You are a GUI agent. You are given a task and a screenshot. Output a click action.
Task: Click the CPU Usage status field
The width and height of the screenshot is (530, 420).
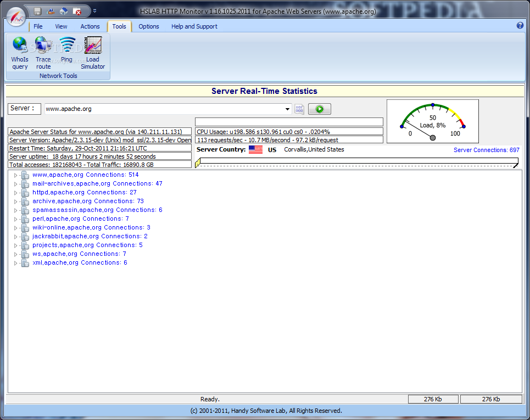[289, 131]
